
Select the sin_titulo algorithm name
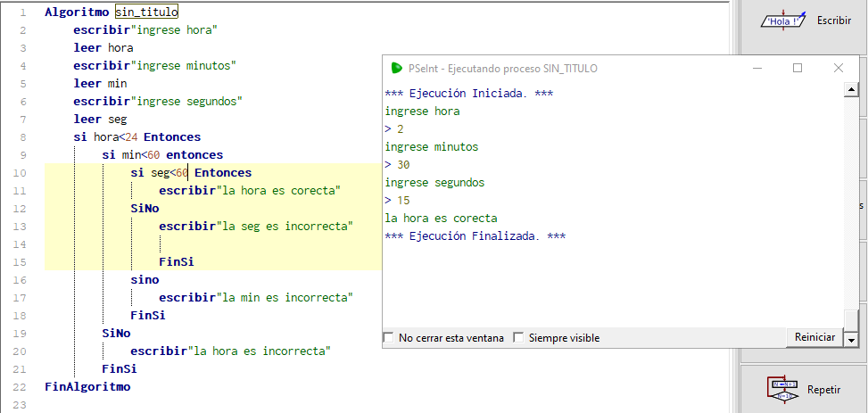(x=146, y=12)
